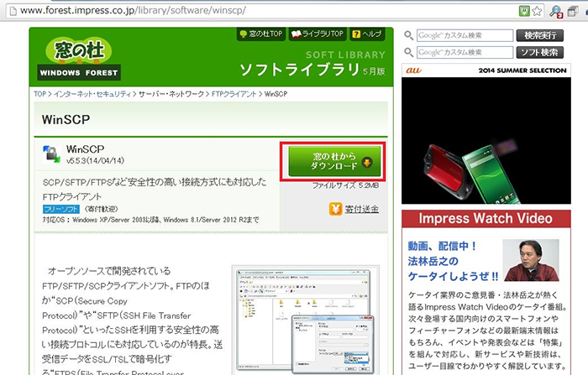Open the ヘルプ help tab
Image resolution: width=588 pixels, height=375 pixels.
(367, 34)
